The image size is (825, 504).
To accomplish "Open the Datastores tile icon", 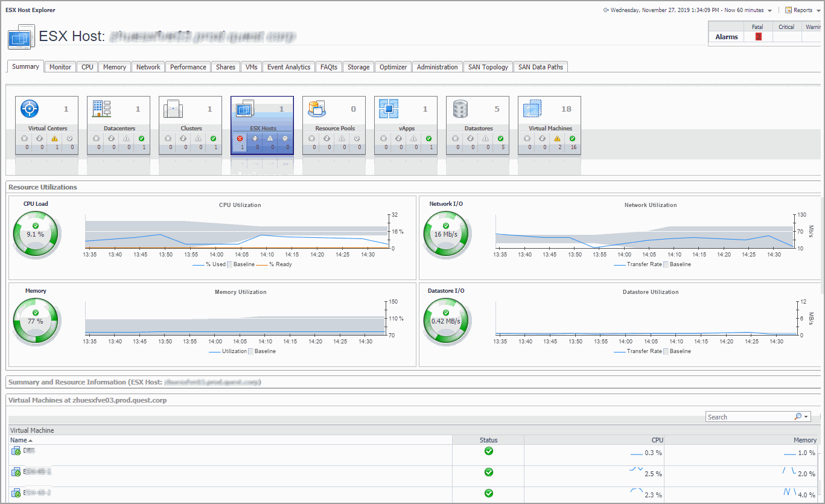I will tap(460, 109).
